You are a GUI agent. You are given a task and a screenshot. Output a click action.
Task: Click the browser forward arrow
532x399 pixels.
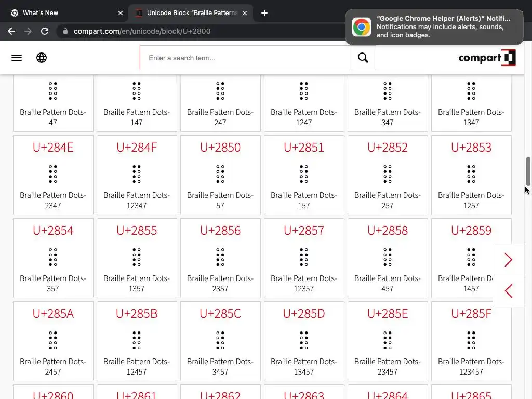coord(28,31)
